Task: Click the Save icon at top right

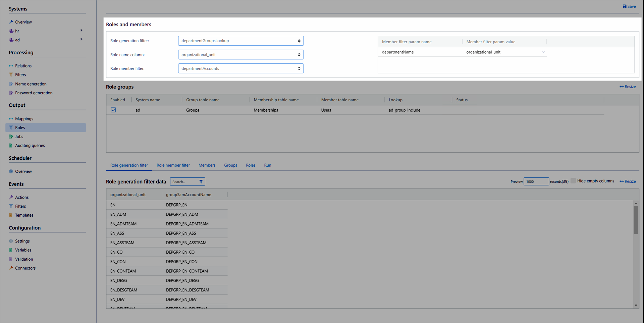Action: point(624,6)
